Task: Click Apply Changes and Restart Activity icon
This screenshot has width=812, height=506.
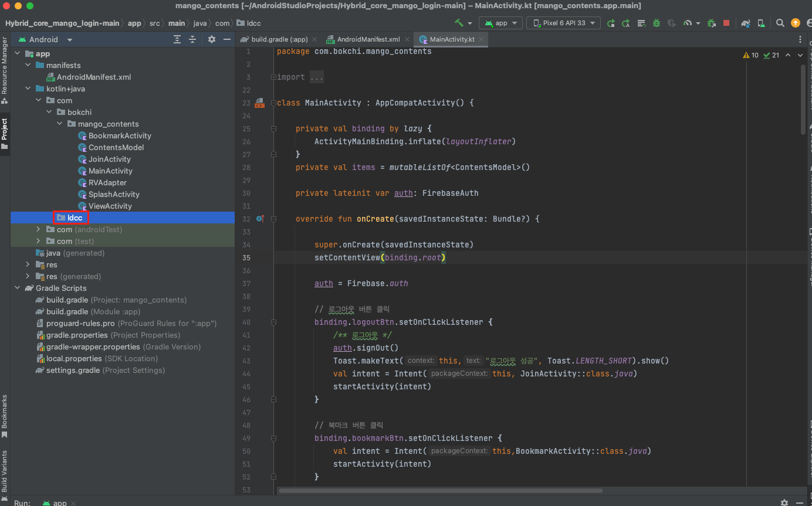Action: click(611, 23)
